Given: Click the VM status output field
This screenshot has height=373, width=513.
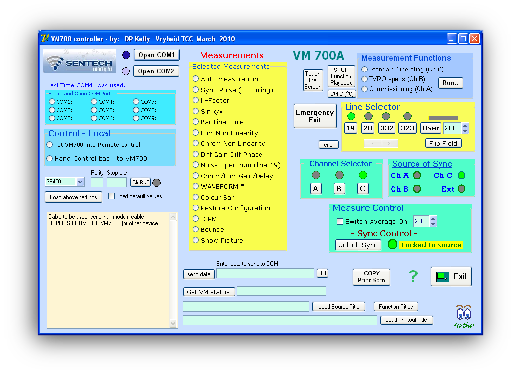Looking at the screenshot, I should point(281,291).
